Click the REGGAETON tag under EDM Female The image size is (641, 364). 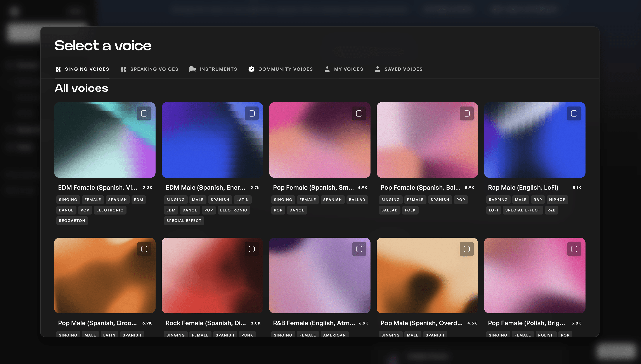point(72,221)
